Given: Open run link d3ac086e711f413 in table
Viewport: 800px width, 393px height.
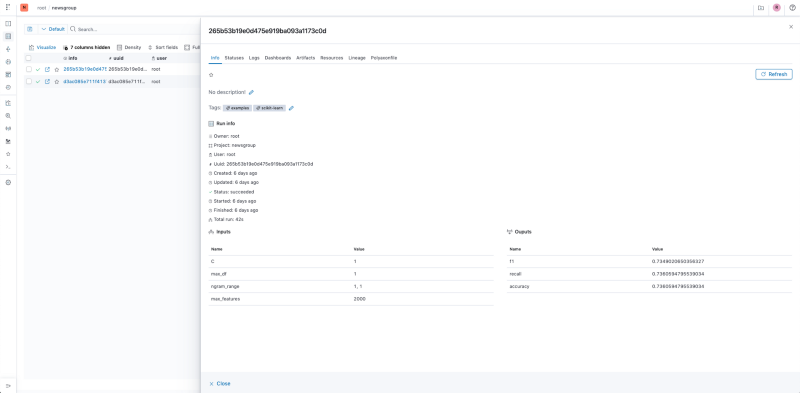Looking at the screenshot, I should (x=85, y=81).
